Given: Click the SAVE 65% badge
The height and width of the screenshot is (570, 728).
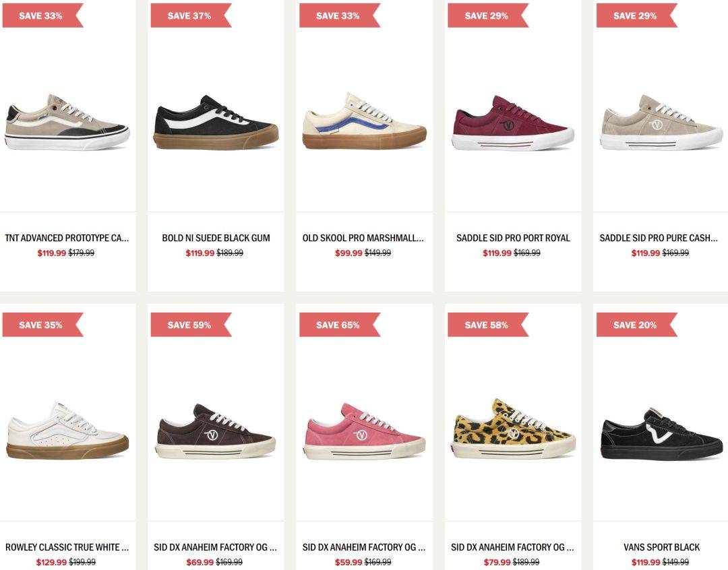Looking at the screenshot, I should coord(339,325).
